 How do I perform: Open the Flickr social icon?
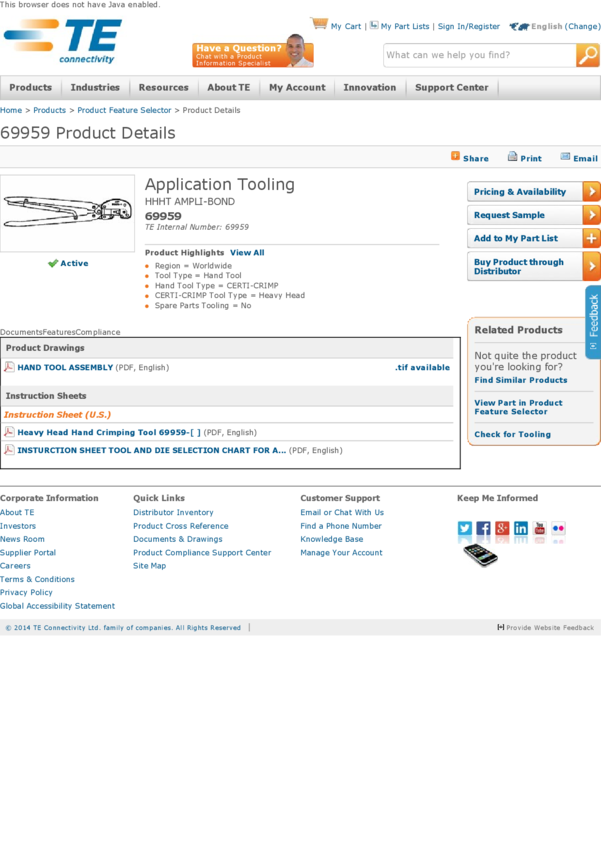tap(558, 528)
